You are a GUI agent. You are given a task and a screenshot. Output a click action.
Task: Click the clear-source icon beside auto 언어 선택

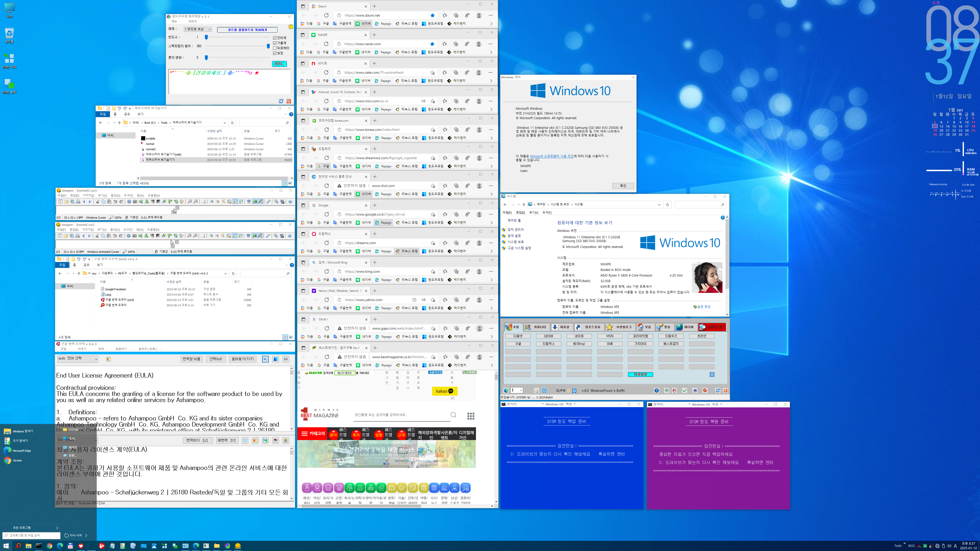pos(108,359)
